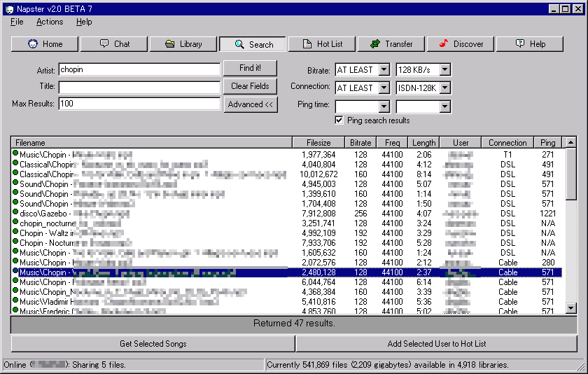Click Get Selected Songs button
Viewport: 588px width, 374px height.
tap(153, 344)
